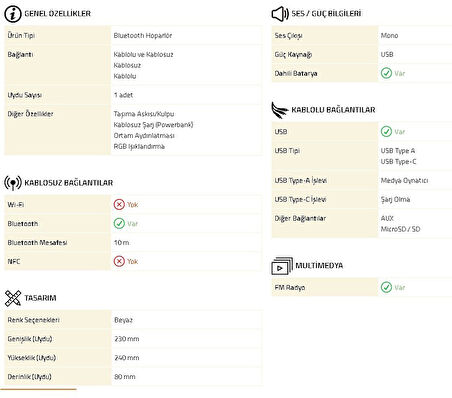Image resolution: width=452 pixels, height=398 pixels.
Task: Click the Dahili Batarya label
Action: [296, 73]
